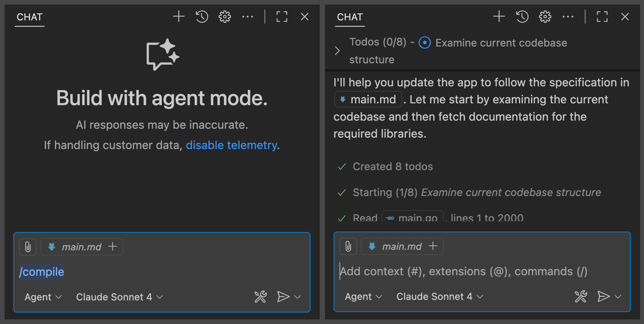Open the main.go file reference
Screen dimensions: 644x324
[413, 217]
